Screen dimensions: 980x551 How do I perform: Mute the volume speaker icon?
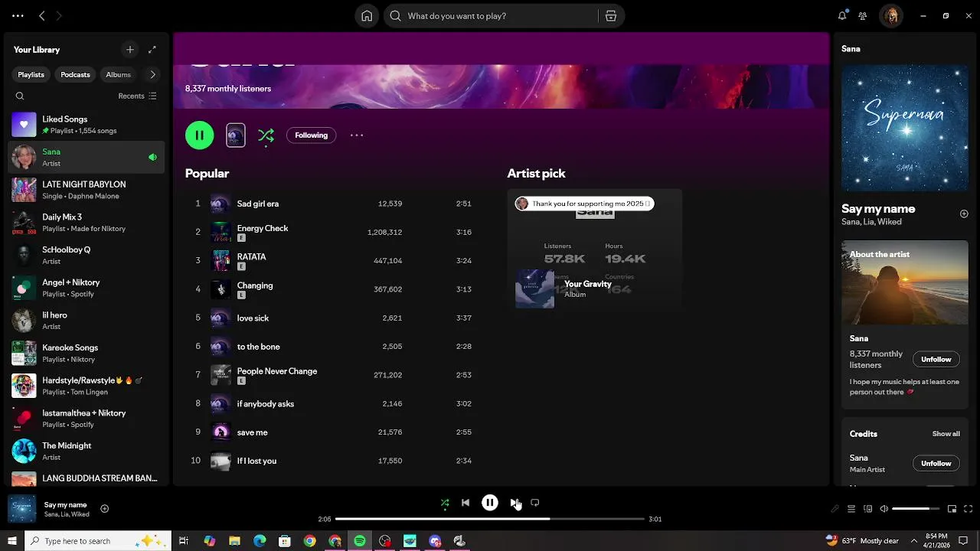pyautogui.click(x=884, y=509)
